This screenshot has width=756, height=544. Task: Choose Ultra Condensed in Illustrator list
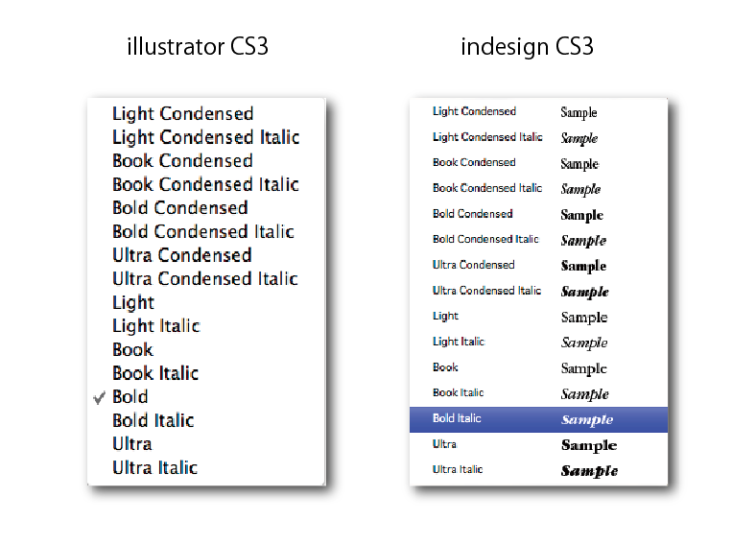tap(181, 255)
